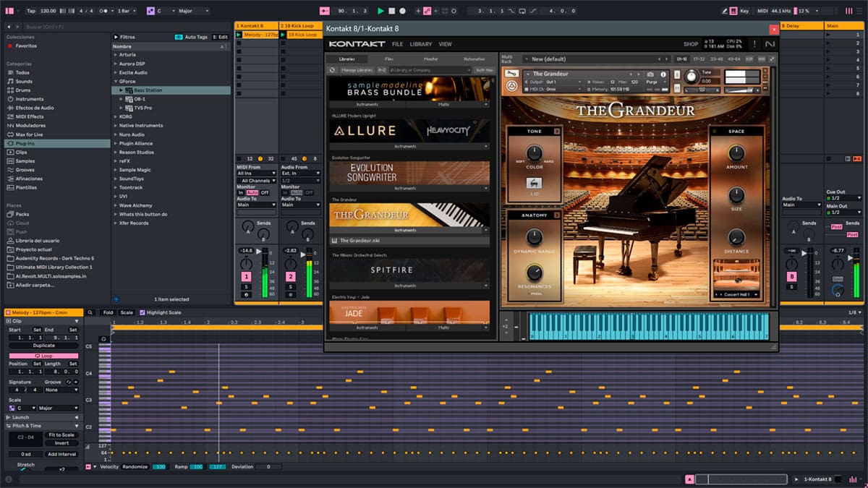Switch to Kontakt Automation tab

pos(474,59)
